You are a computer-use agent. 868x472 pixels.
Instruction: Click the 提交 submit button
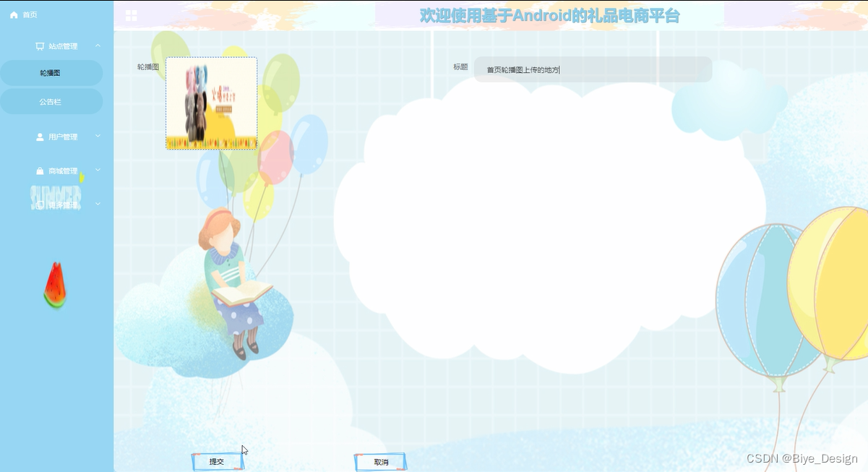click(x=218, y=461)
